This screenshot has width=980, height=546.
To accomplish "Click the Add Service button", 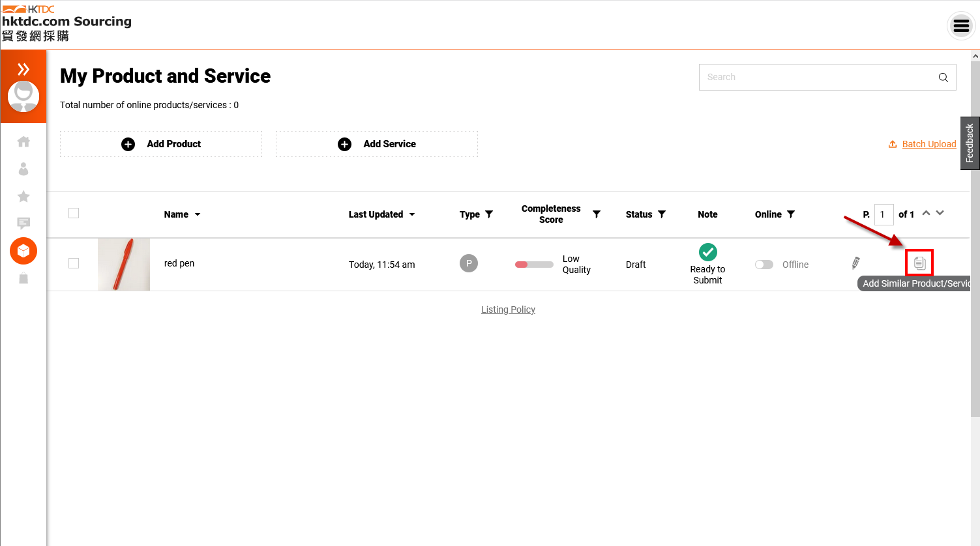I will point(377,144).
